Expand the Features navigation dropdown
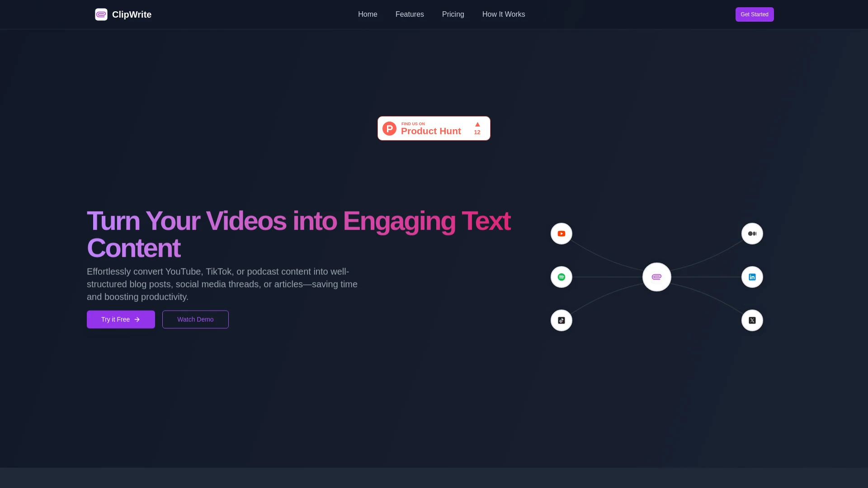The width and height of the screenshot is (868, 488). click(x=410, y=14)
